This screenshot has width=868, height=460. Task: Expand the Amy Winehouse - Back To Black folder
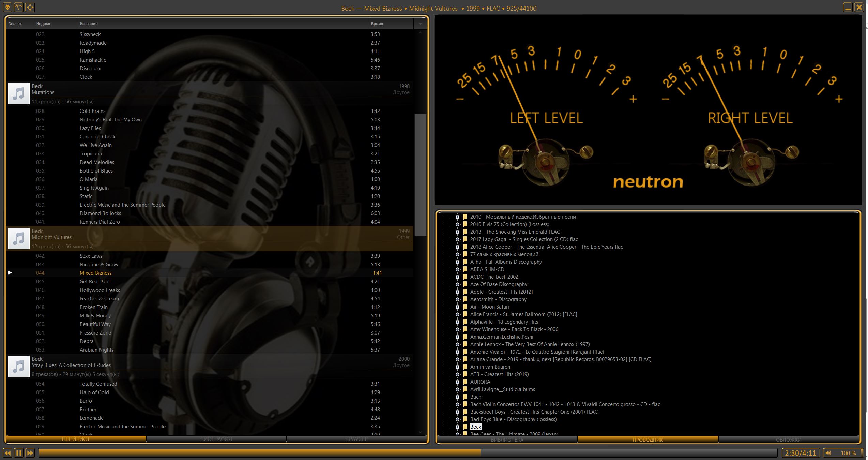457,329
